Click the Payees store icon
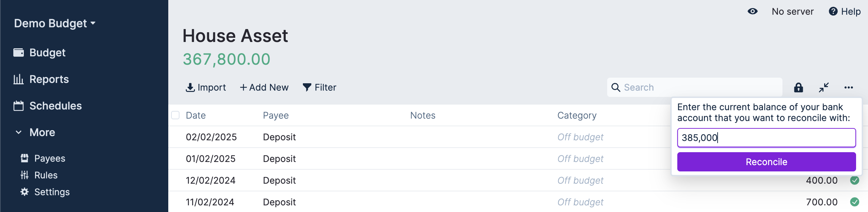 (x=25, y=158)
